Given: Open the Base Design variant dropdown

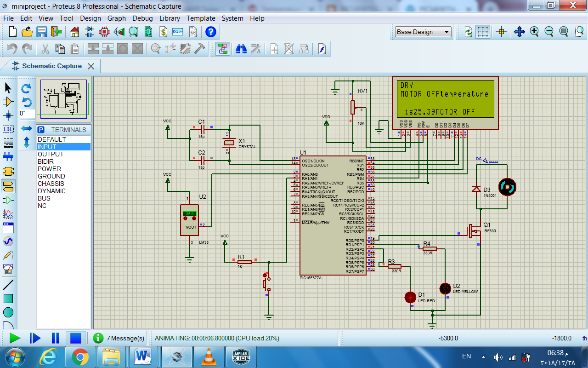Looking at the screenshot, I should pos(423,32).
